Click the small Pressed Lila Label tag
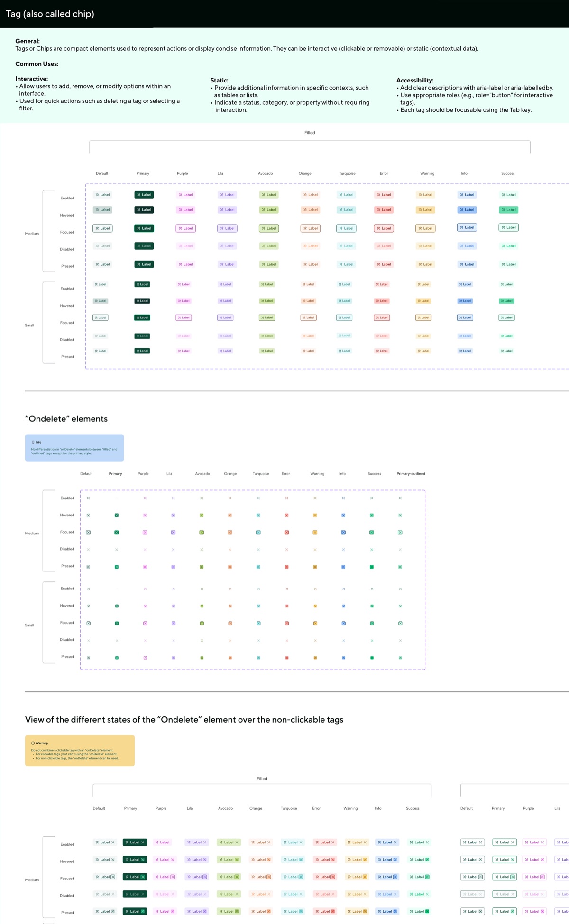 coord(225,351)
